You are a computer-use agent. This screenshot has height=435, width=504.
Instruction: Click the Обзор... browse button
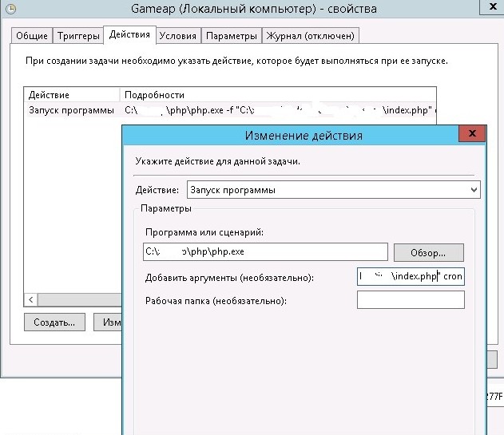(x=427, y=252)
